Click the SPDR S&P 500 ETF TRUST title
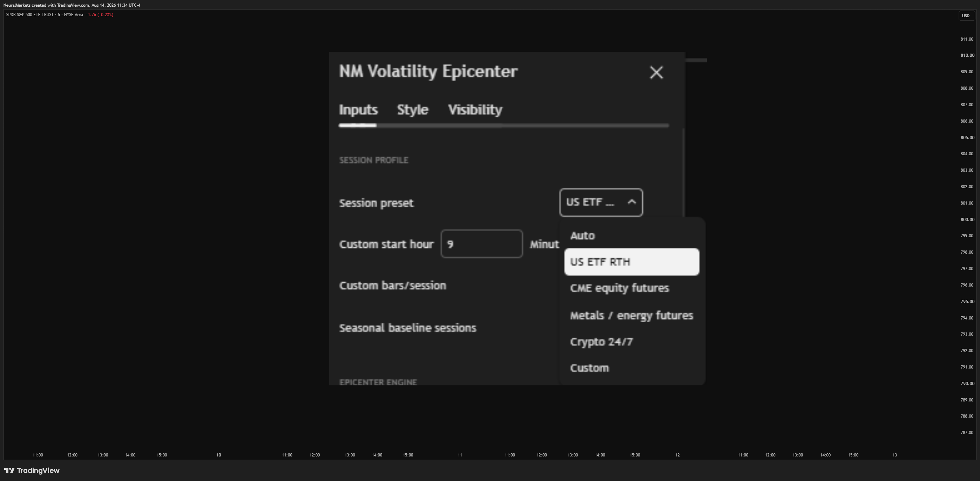The width and height of the screenshot is (980, 481). (30, 14)
